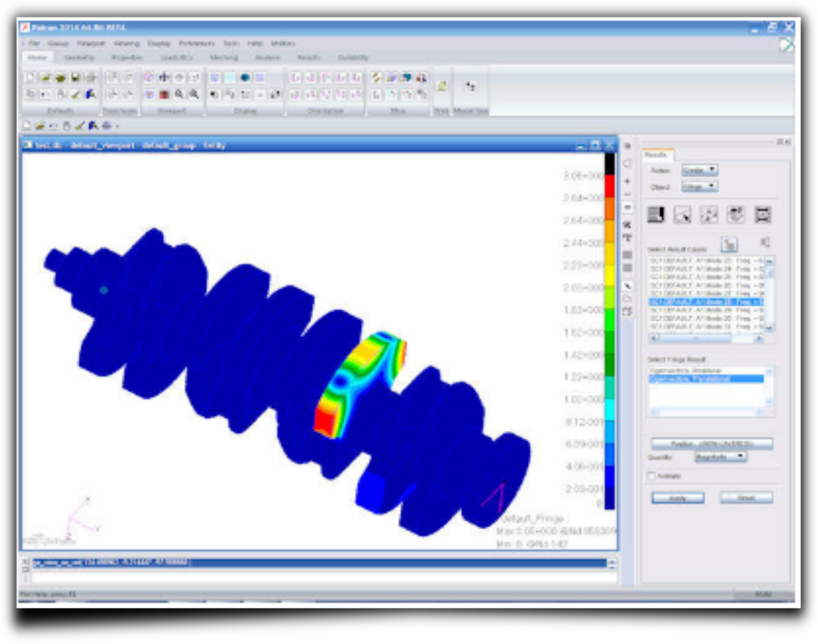This screenshot has height=644, width=818.
Task: Switch to the Geometry ribbon tab
Action: (79, 57)
